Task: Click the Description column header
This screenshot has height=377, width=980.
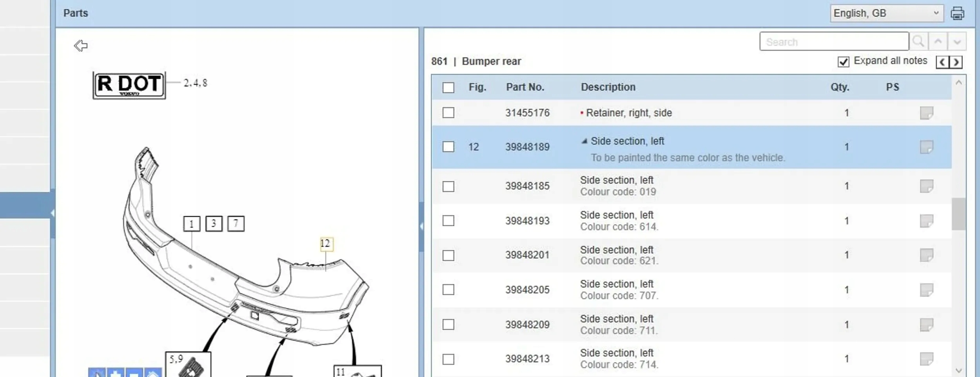Action: [608, 87]
